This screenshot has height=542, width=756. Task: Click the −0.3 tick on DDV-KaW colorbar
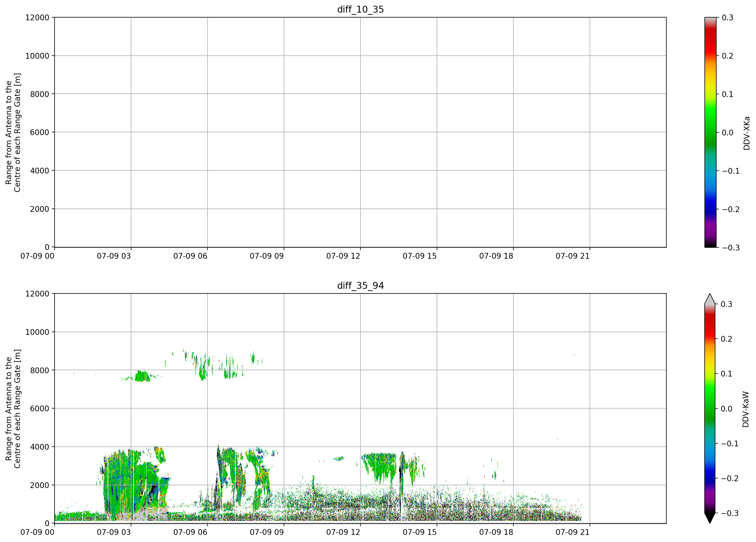point(730,513)
